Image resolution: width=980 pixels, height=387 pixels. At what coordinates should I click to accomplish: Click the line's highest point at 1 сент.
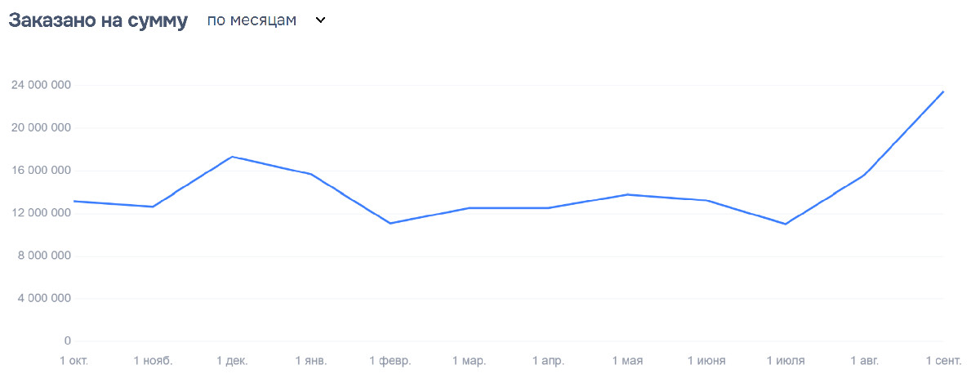943,91
